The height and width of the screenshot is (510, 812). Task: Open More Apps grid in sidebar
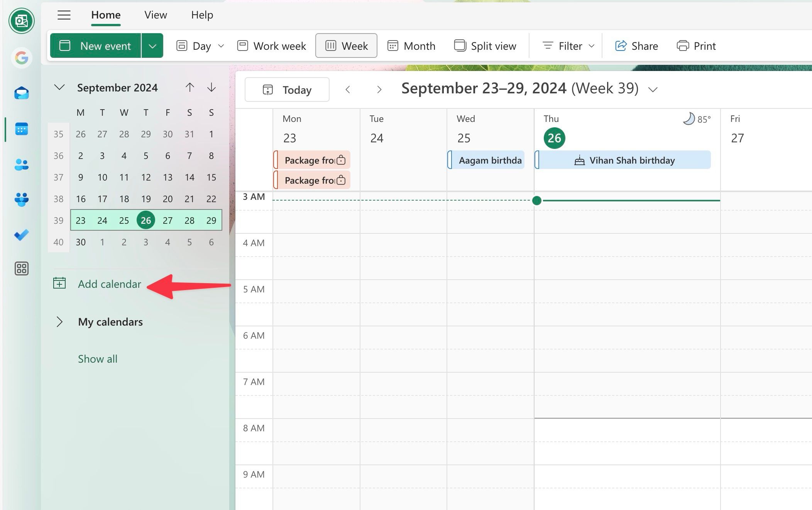click(x=22, y=269)
